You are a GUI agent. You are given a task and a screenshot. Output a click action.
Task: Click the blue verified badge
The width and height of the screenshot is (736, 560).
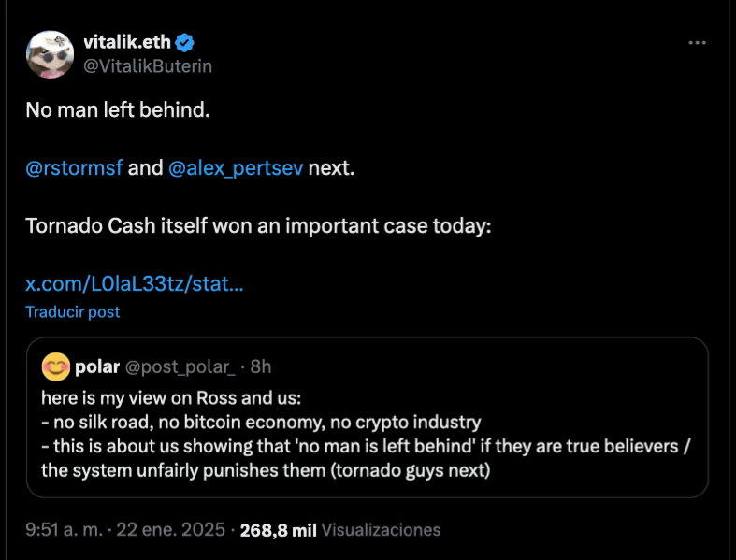pyautogui.click(x=186, y=42)
